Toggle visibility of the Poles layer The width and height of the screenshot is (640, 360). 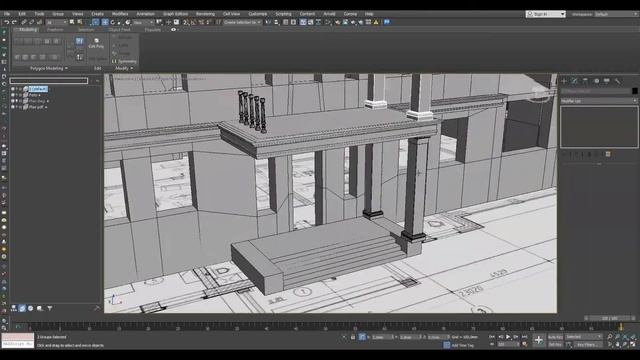click(x=13, y=95)
